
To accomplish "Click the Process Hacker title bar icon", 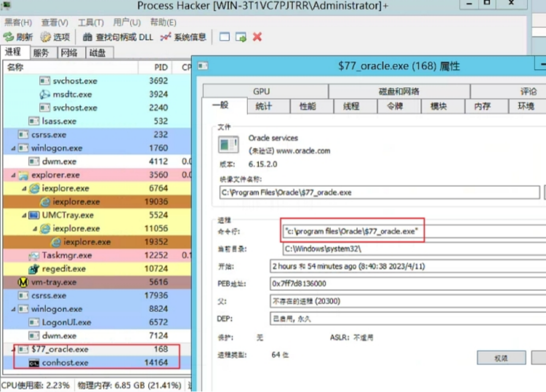I will pos(6,5).
